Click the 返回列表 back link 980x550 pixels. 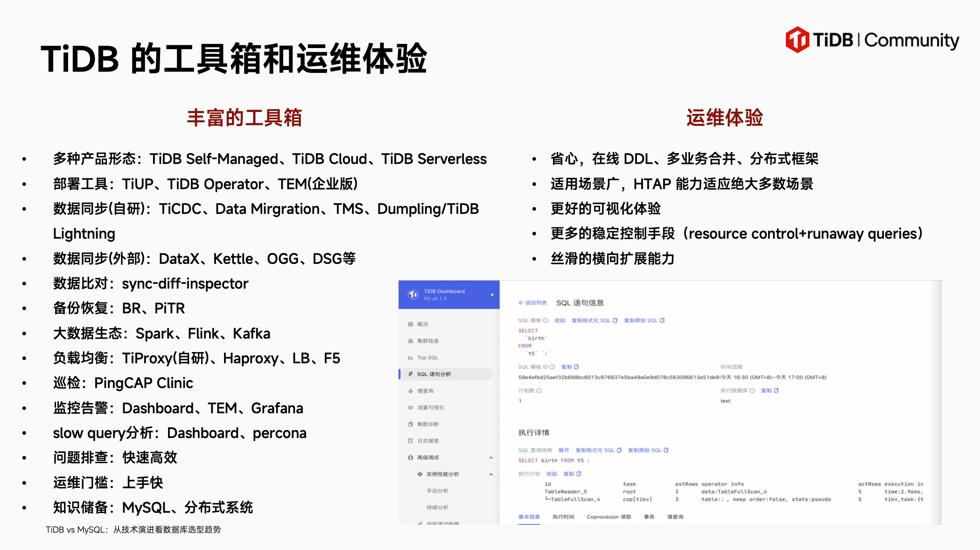click(x=532, y=303)
